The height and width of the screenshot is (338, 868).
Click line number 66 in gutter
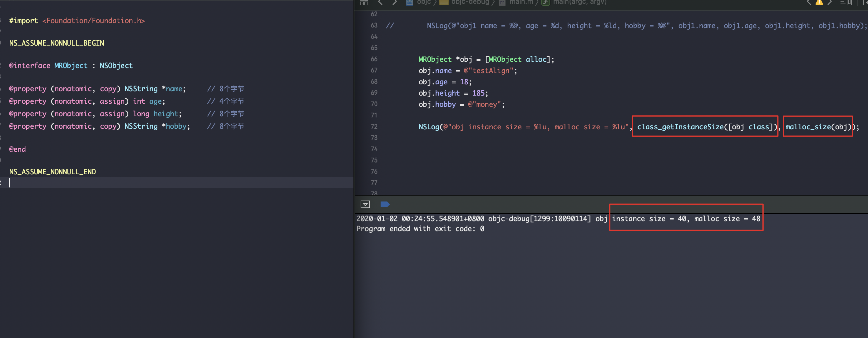374,59
